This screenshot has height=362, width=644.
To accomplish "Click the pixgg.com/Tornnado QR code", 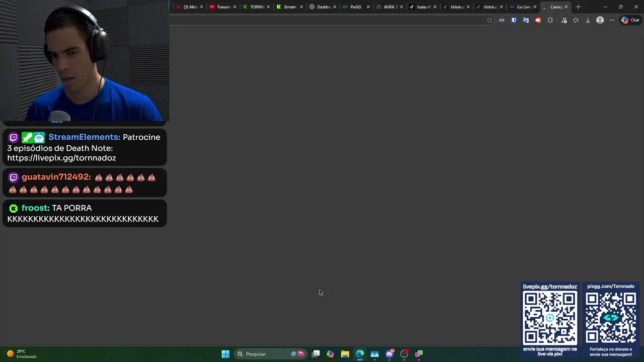I will pyautogui.click(x=611, y=318).
